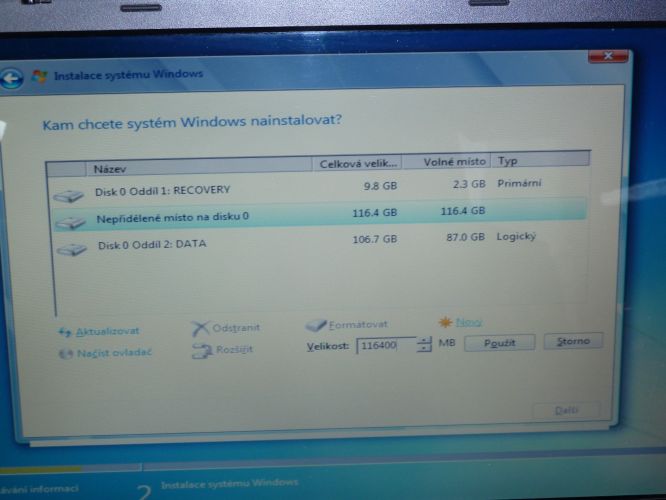The height and width of the screenshot is (500, 666).
Task: Click the Aktualizovat refresh arrows icon
Action: point(65,332)
